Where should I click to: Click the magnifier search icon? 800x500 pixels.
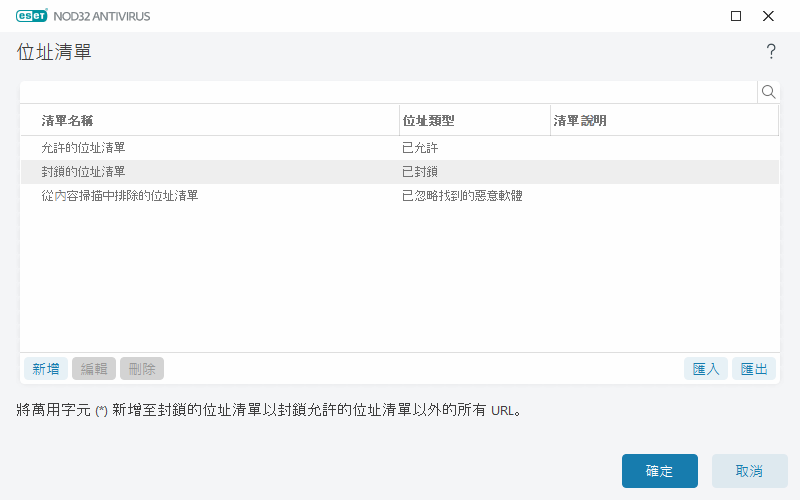point(768,92)
